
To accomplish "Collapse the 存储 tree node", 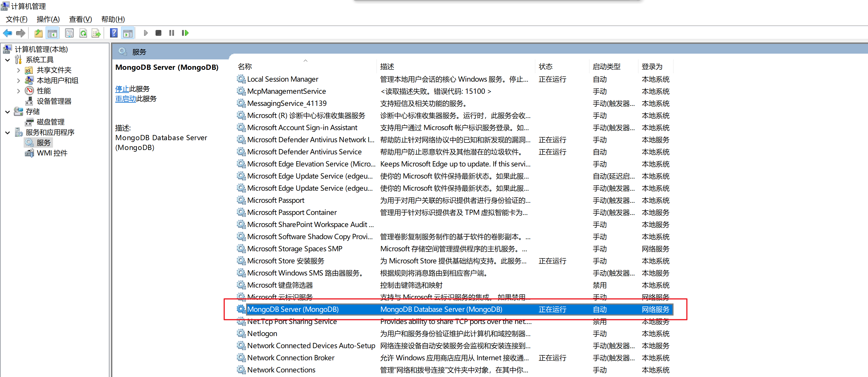I will pyautogui.click(x=7, y=112).
